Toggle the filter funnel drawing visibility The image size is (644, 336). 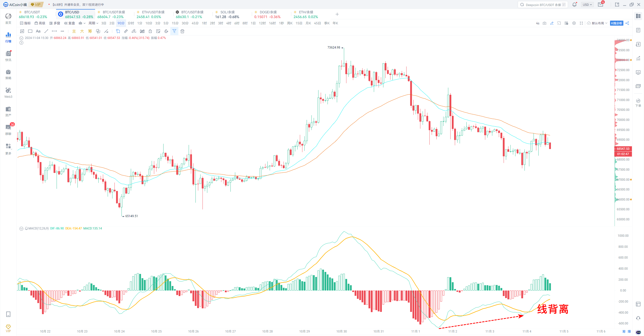click(x=174, y=31)
